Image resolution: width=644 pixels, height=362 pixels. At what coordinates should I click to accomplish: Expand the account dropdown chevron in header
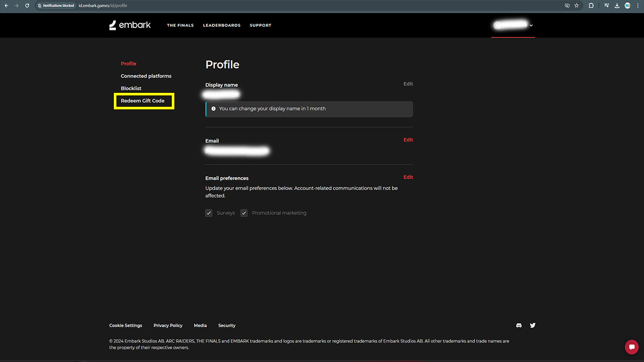tap(531, 25)
